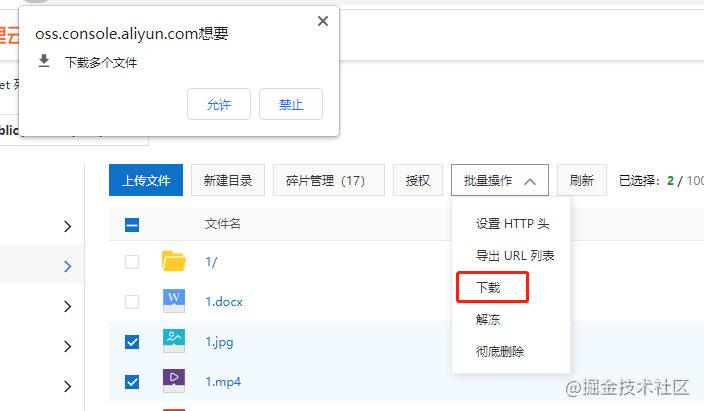Click the 上传文件 upload button

click(146, 180)
